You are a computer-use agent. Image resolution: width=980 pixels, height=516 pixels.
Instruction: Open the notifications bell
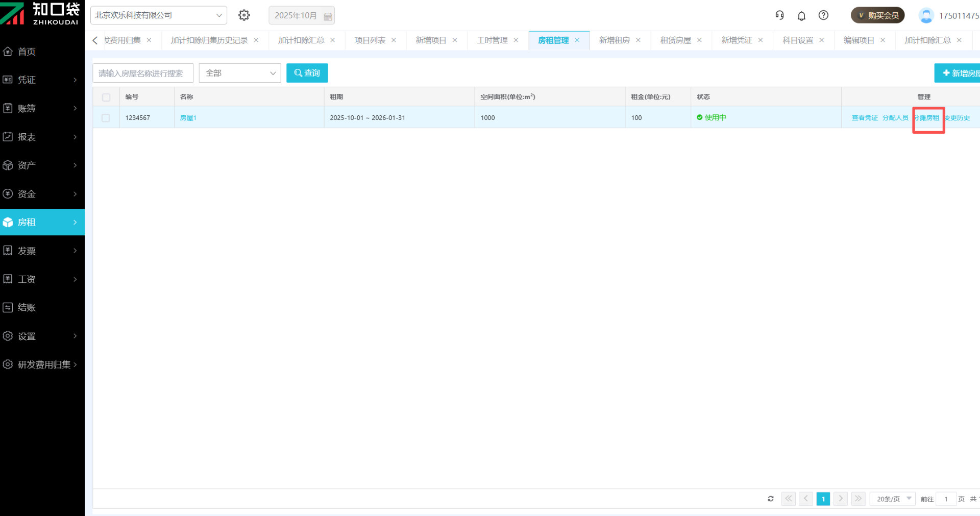pos(801,16)
